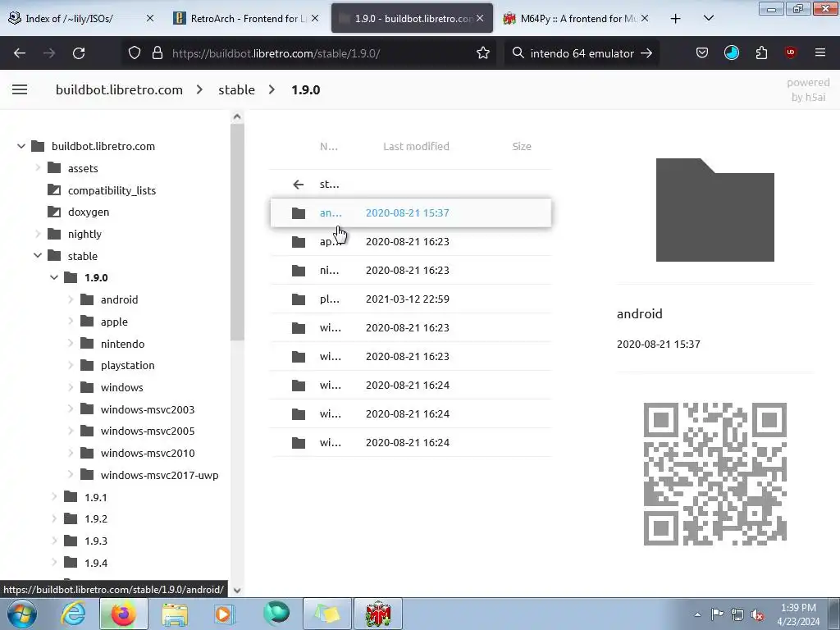Open the list all tabs dropdown

(708, 18)
